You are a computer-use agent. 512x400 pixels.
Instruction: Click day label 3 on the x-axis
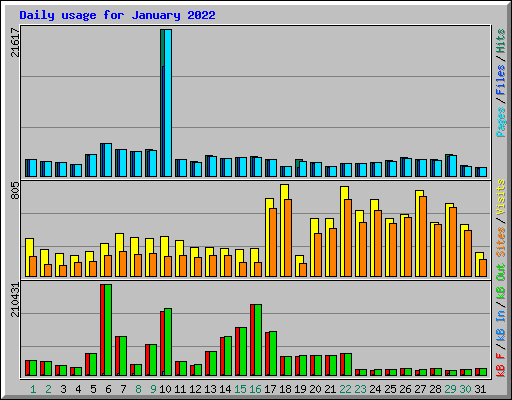pos(63,389)
